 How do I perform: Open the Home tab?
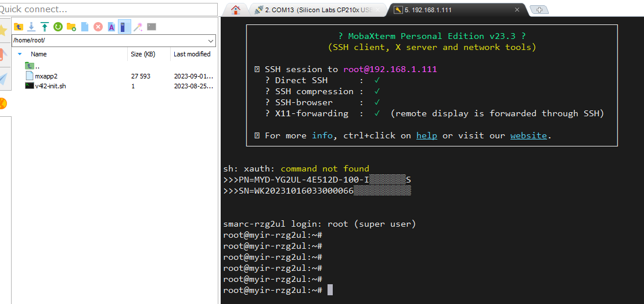[x=235, y=10]
